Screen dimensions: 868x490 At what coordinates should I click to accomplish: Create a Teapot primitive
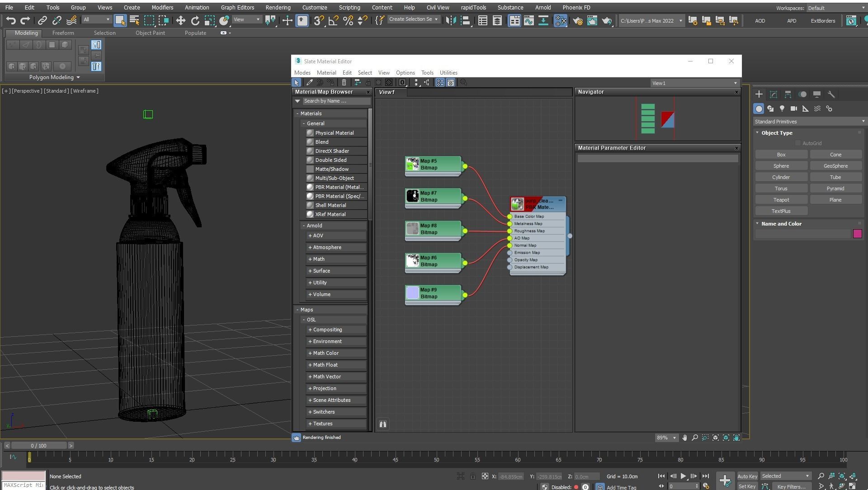pyautogui.click(x=781, y=200)
